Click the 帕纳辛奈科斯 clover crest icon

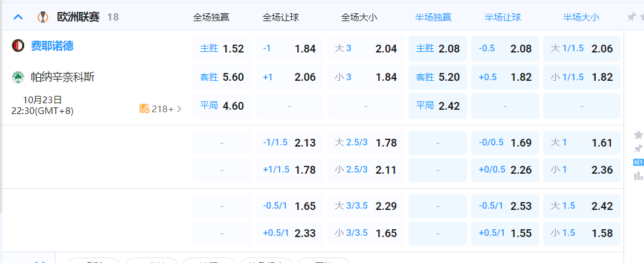click(x=18, y=77)
